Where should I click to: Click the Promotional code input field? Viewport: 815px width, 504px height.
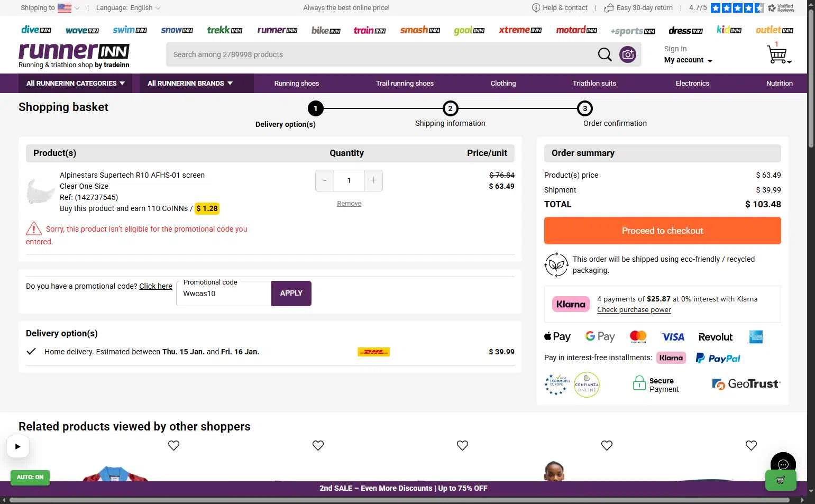(224, 294)
